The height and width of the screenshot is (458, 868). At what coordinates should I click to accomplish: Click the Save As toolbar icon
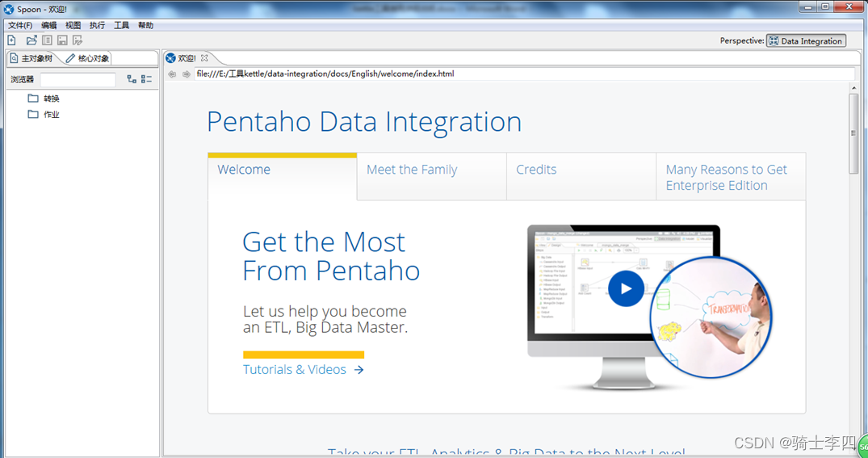tap(78, 40)
